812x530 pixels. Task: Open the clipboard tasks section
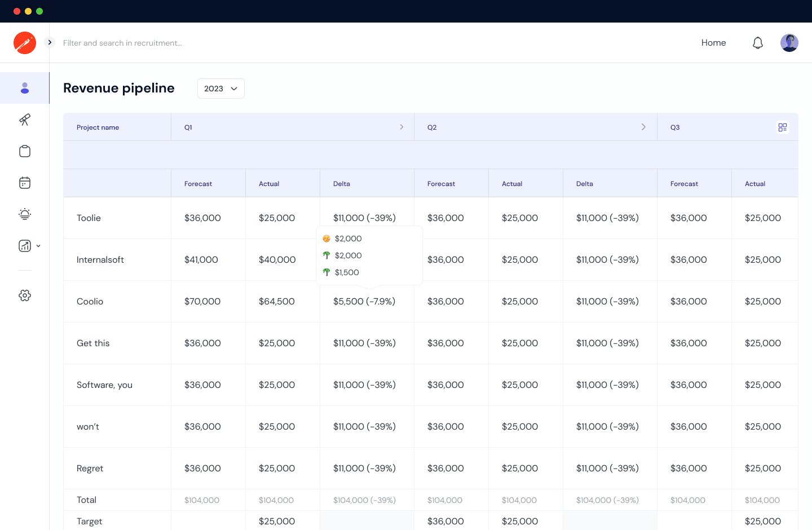[25, 151]
